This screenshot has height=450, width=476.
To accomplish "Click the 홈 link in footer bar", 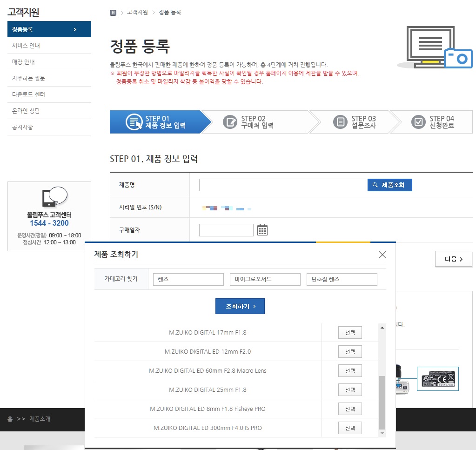I will point(10,419).
